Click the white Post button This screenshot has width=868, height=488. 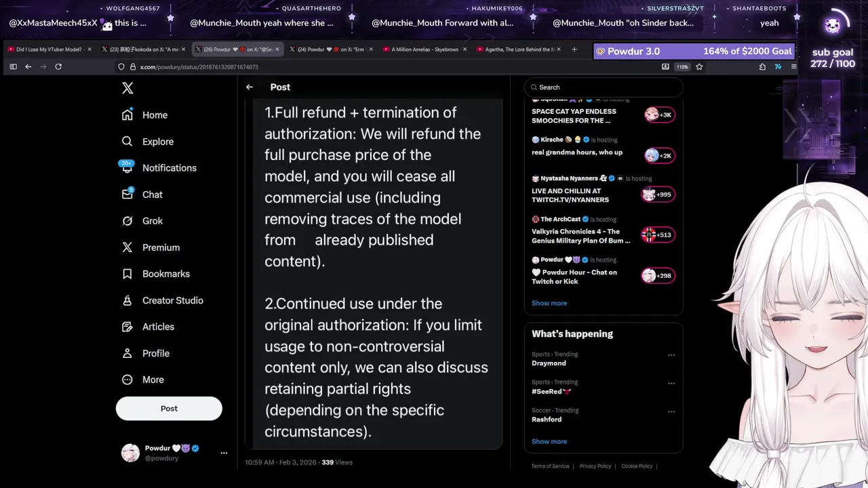(169, 409)
